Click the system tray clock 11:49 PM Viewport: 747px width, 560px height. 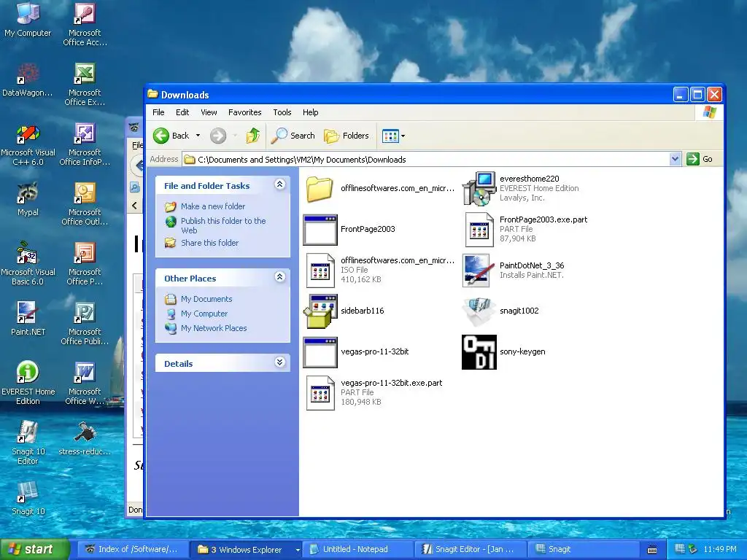(x=720, y=550)
